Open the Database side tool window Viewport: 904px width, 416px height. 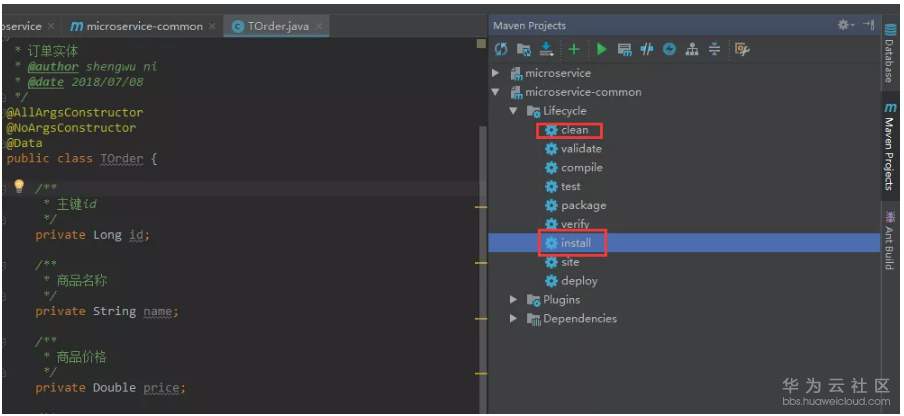(x=890, y=53)
